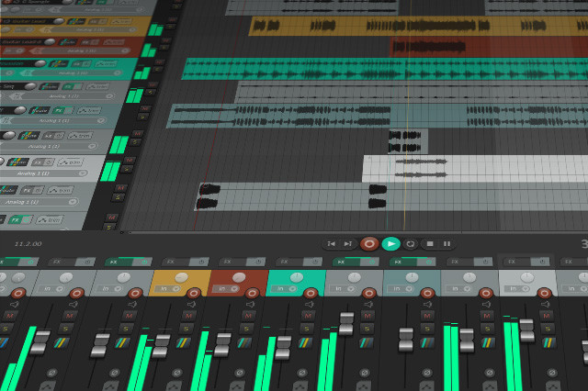Toggle the repeat loop button in the transport
Image resolution: width=588 pixels, height=391 pixels.
coord(410,243)
